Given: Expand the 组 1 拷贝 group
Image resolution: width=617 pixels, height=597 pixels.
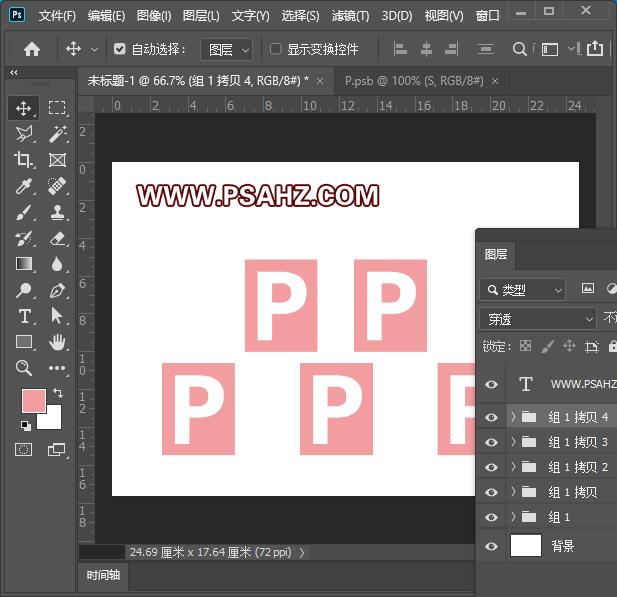Looking at the screenshot, I should (513, 492).
